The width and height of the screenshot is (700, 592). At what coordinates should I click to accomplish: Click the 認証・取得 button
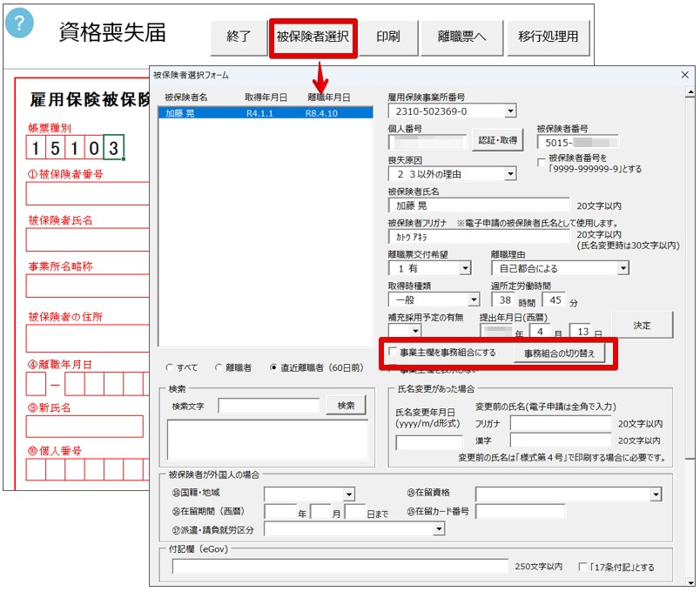pos(498,140)
